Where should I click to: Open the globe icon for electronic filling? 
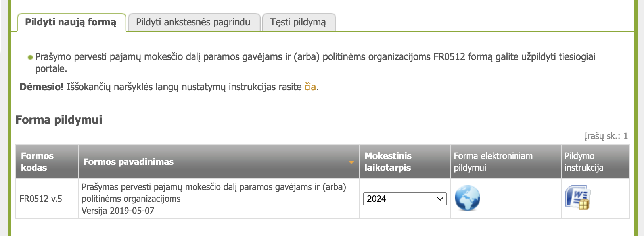(x=467, y=198)
